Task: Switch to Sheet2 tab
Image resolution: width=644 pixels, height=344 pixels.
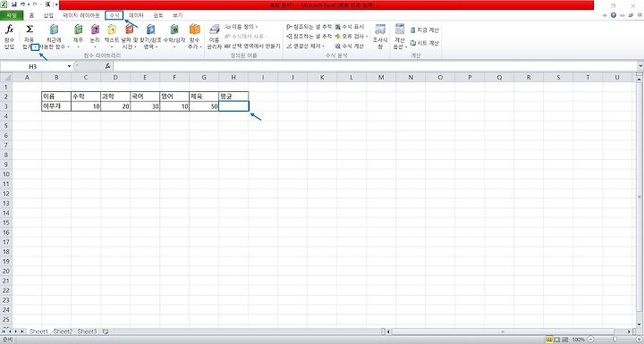Action: point(63,331)
